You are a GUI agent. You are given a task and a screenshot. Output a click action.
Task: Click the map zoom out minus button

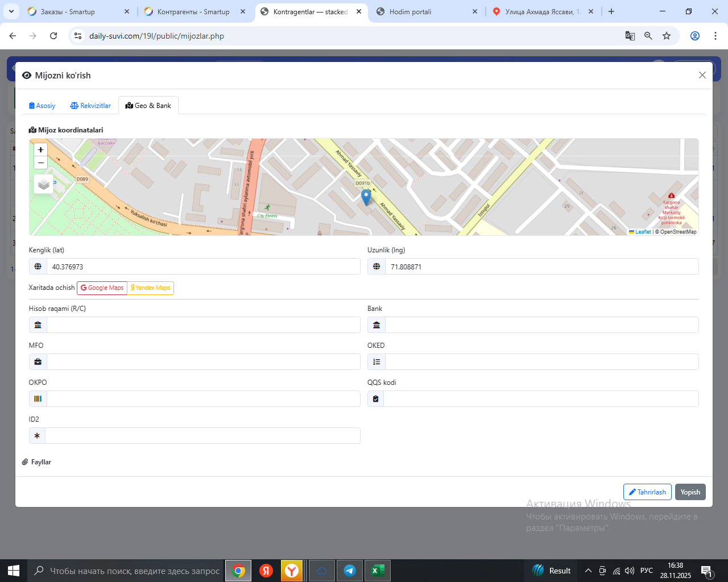pos(40,163)
